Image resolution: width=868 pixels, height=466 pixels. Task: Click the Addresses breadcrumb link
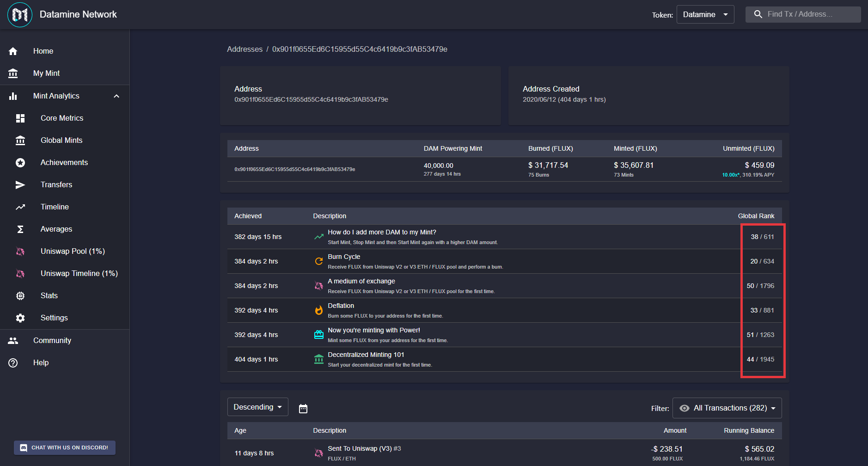[245, 49]
